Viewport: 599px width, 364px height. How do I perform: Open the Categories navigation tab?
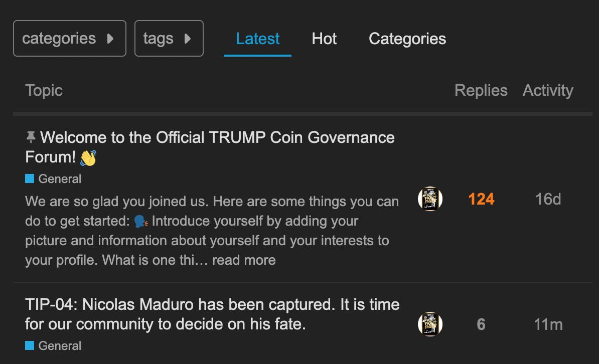coord(407,39)
